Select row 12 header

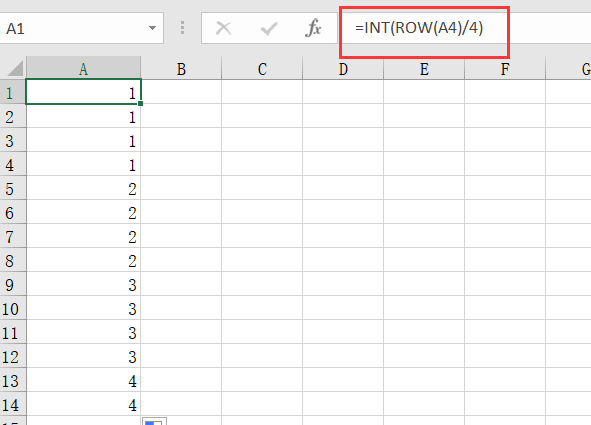pos(13,356)
